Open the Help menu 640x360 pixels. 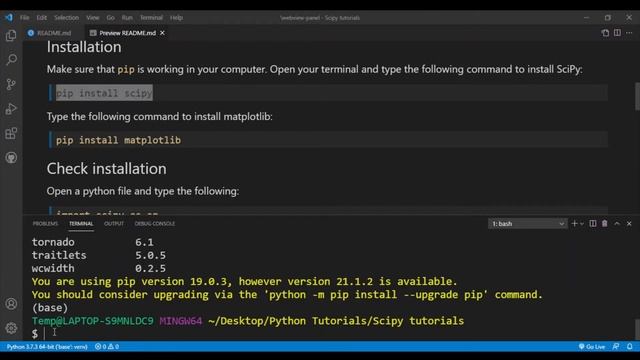[x=176, y=18]
